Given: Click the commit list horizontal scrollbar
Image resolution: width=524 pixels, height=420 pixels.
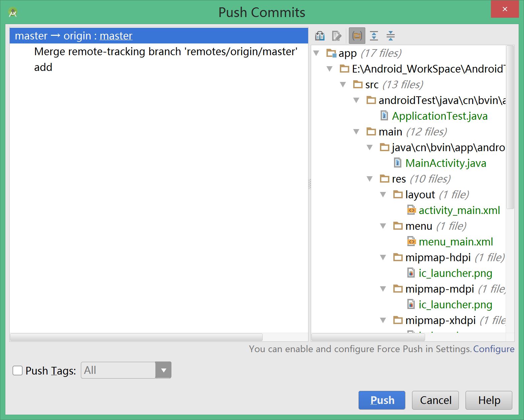Looking at the screenshot, I should pos(136,337).
